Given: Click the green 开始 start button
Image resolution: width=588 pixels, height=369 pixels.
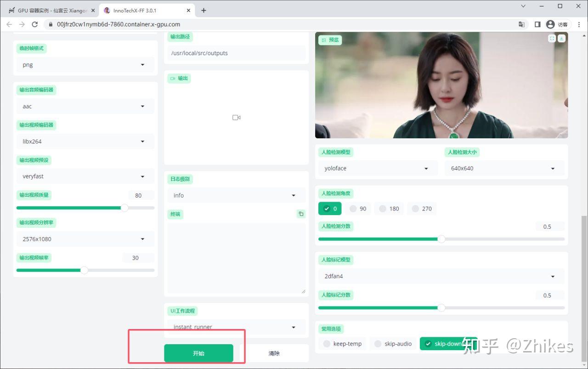Looking at the screenshot, I should click(x=198, y=353).
